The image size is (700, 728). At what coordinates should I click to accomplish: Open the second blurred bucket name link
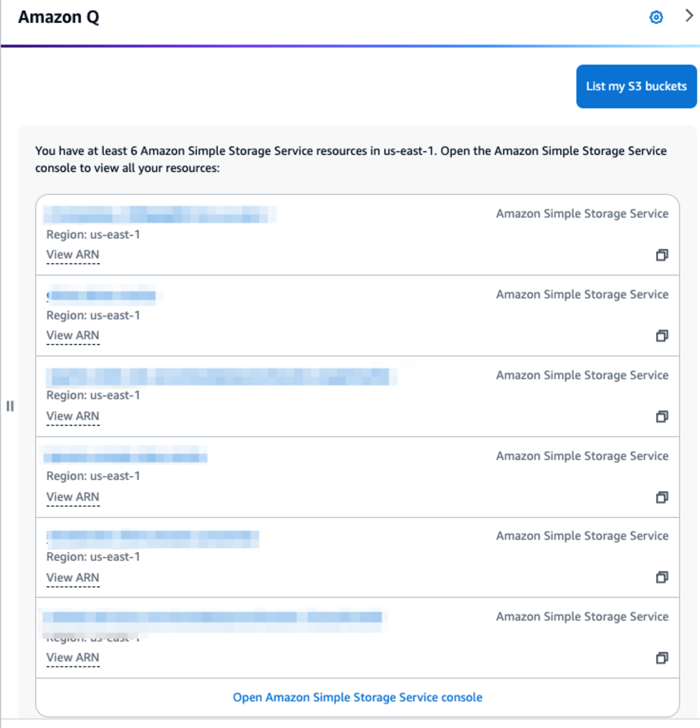104,295
